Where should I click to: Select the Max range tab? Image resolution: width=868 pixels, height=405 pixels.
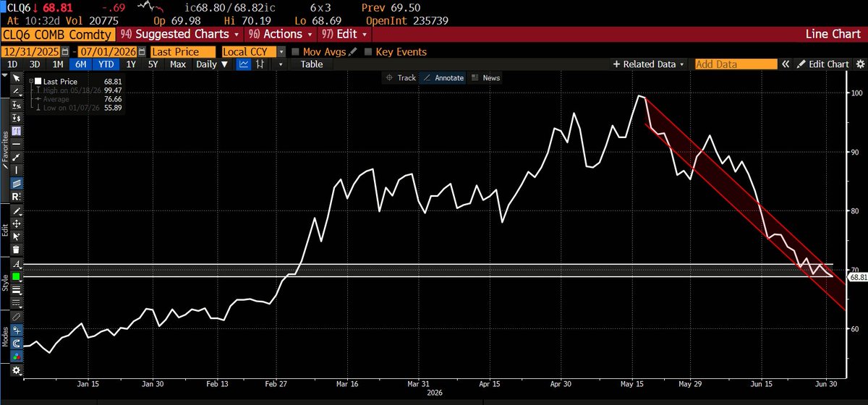pos(178,64)
